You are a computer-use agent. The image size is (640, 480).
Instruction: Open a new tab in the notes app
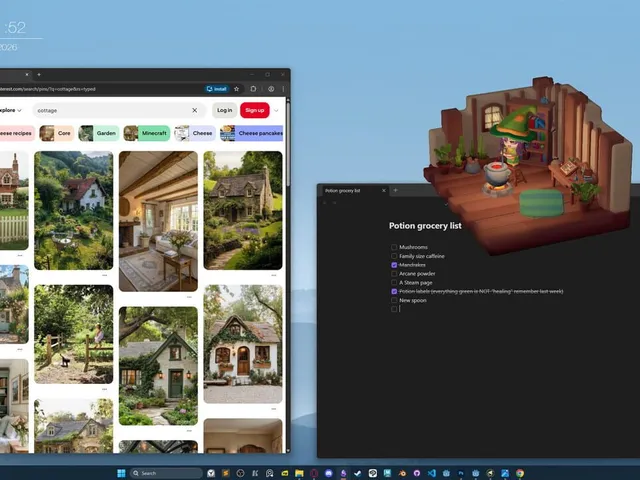point(395,190)
